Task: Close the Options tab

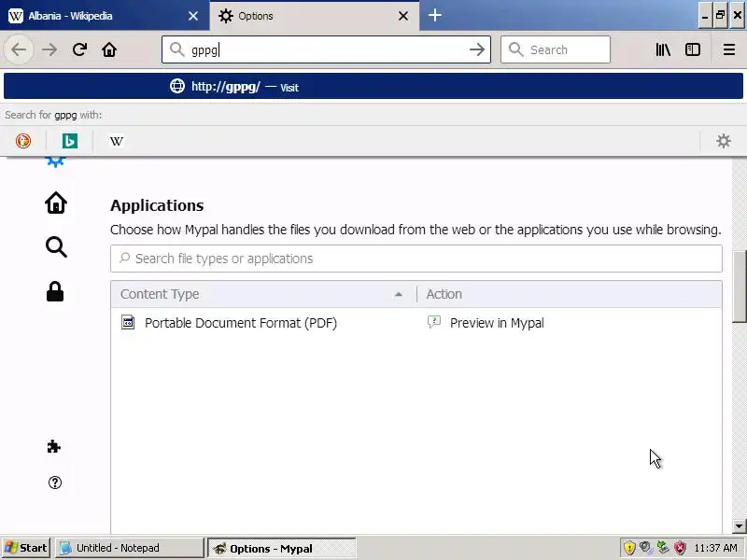Action: [x=403, y=16]
